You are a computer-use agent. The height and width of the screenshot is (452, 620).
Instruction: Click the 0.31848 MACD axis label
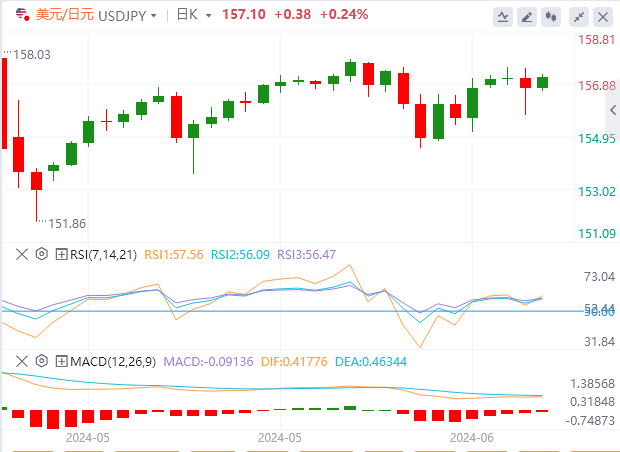592,402
